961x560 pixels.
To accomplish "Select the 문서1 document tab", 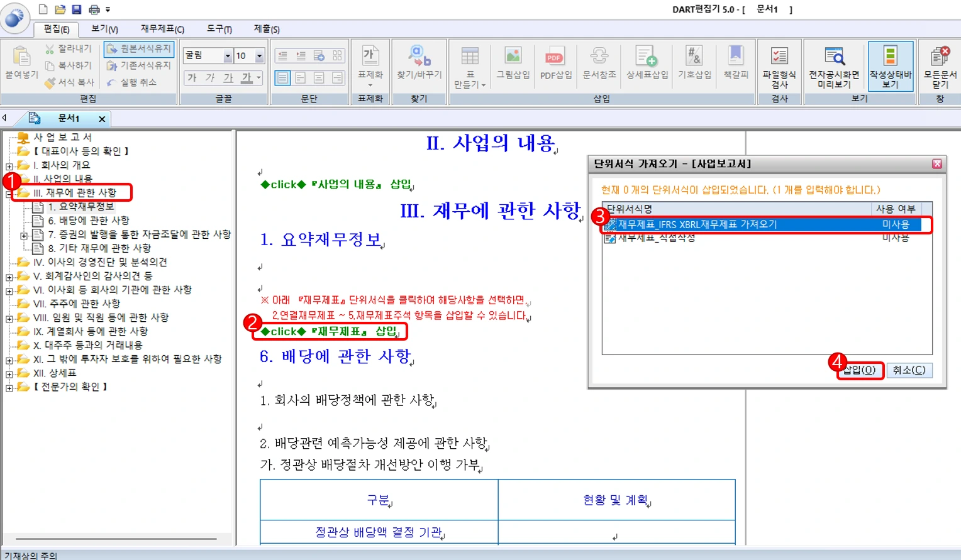I will (69, 118).
